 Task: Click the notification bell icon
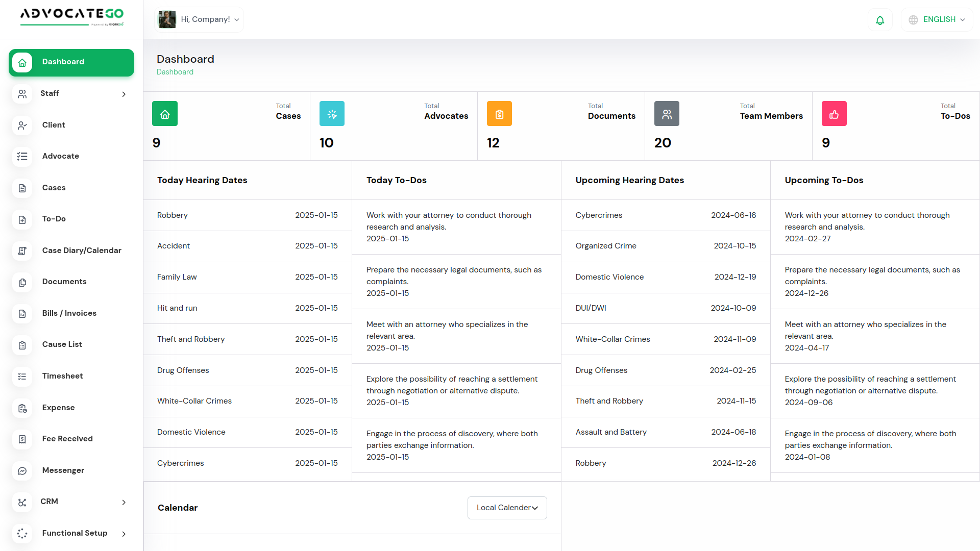coord(880,20)
